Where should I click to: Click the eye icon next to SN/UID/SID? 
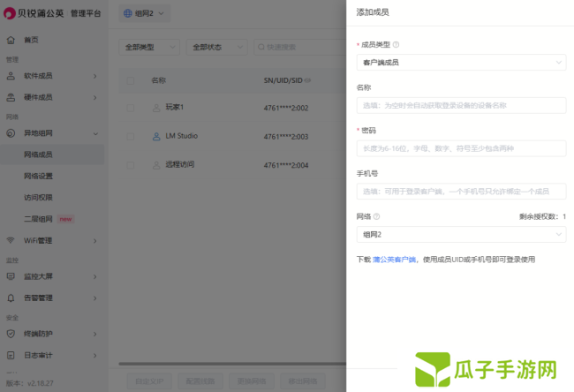tap(307, 80)
